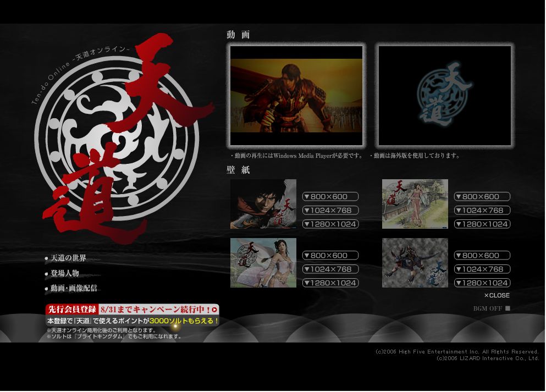Download beast wallpaper at 1280×1024
This screenshot has height=392, width=546.
tap(482, 283)
